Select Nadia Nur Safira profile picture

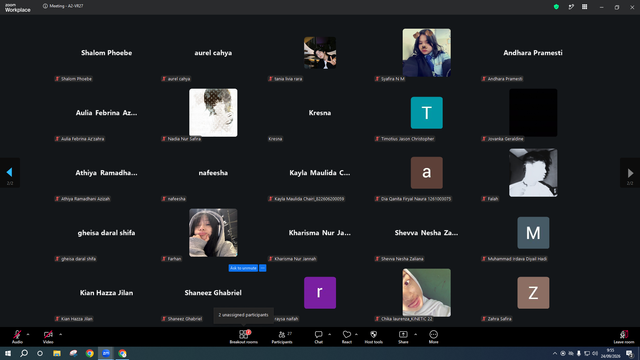pyautogui.click(x=213, y=113)
